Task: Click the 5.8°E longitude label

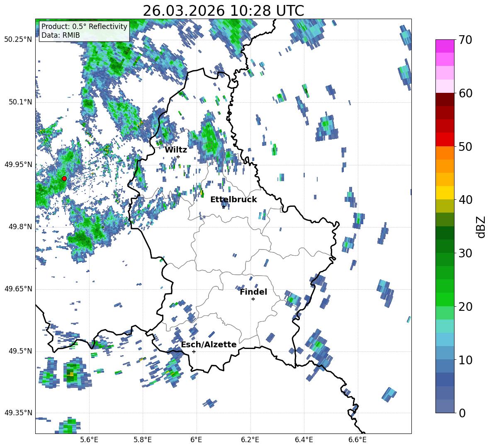Action: pos(143,440)
